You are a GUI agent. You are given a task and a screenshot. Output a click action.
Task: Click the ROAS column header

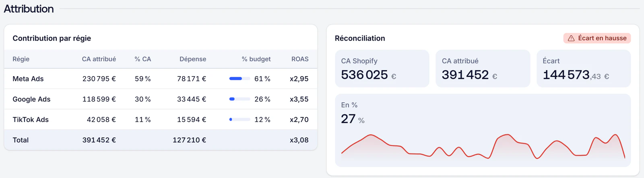click(300, 59)
